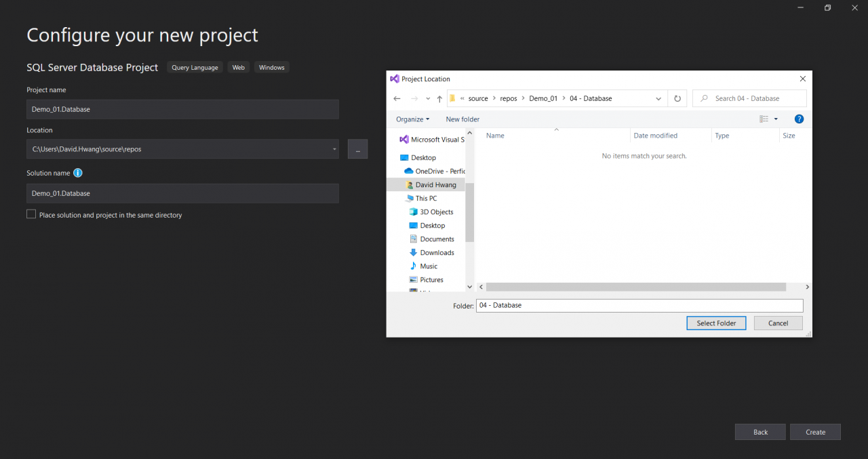Click the Up one level arrow

click(x=439, y=98)
